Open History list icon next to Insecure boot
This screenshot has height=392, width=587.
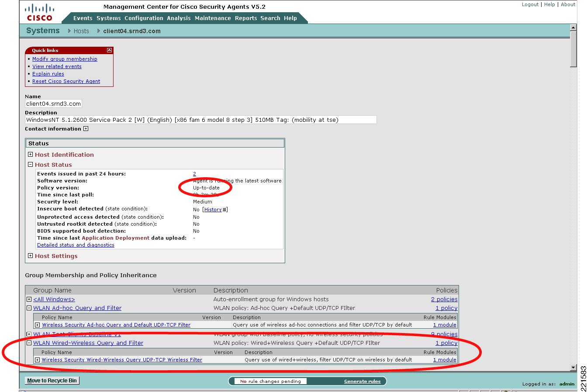[x=224, y=210]
